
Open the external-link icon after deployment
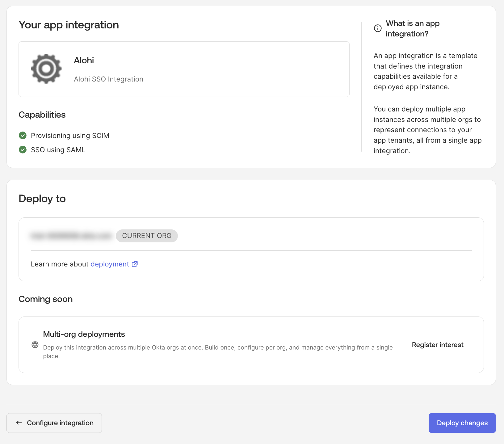pos(135,264)
